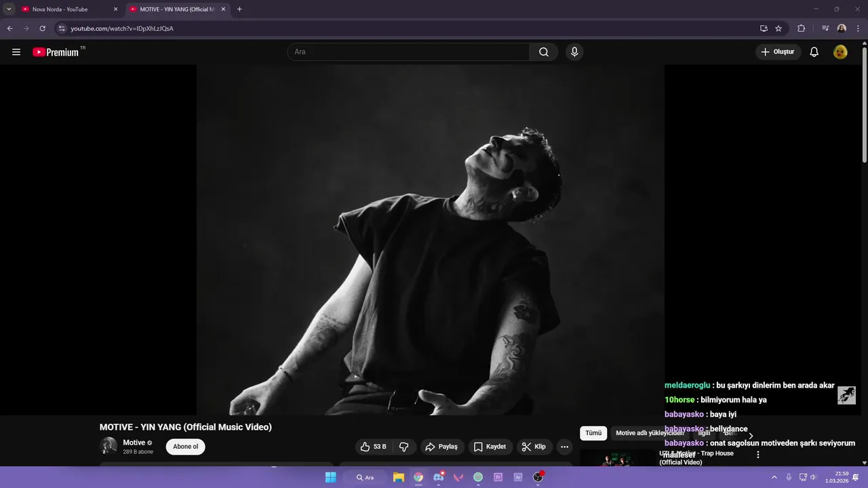
Task: Like the video (53 B)
Action: 373,447
